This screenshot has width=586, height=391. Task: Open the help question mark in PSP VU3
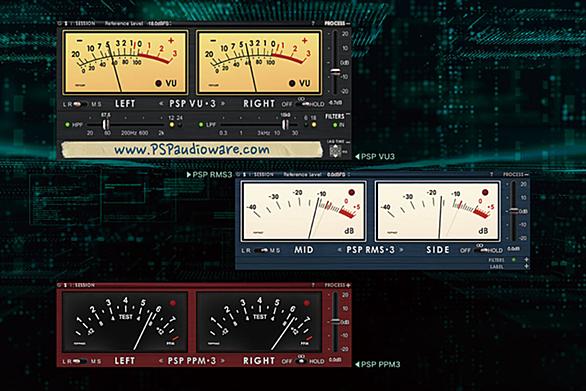pos(313,24)
